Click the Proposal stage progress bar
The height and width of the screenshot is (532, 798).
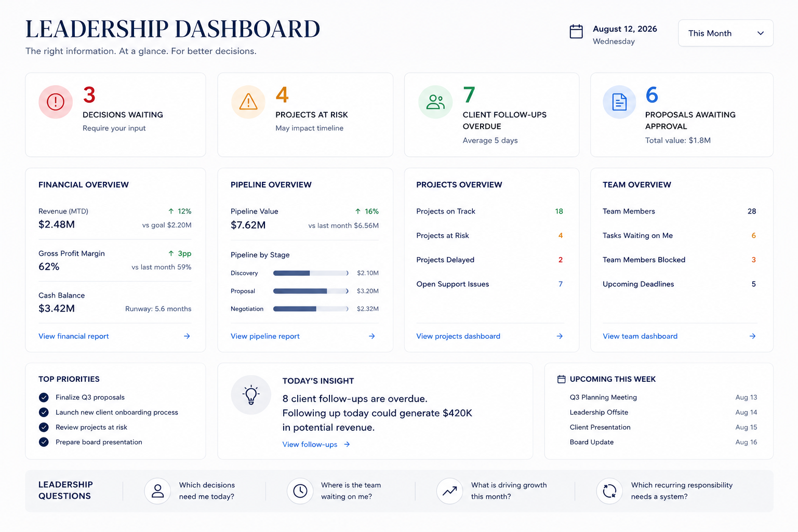pyautogui.click(x=311, y=291)
